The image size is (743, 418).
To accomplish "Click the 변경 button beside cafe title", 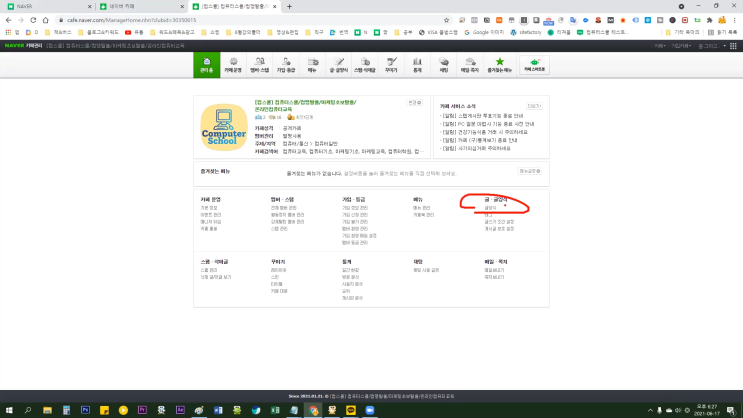I will [415, 102].
